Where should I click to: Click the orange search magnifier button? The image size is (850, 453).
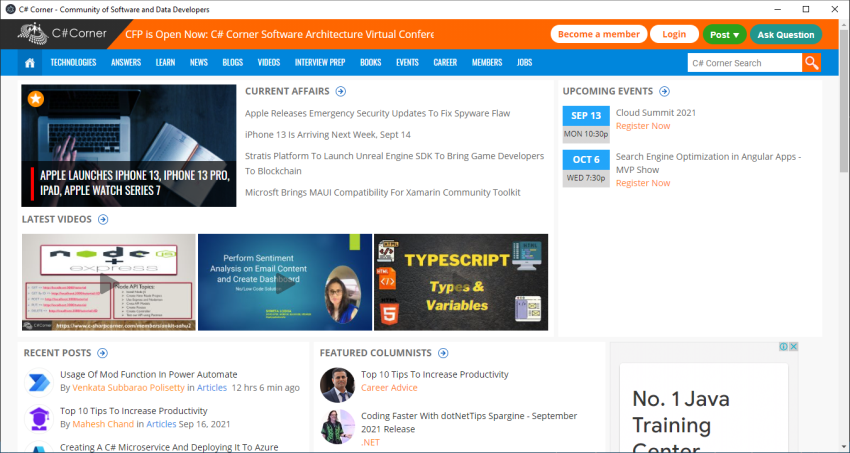(x=812, y=63)
